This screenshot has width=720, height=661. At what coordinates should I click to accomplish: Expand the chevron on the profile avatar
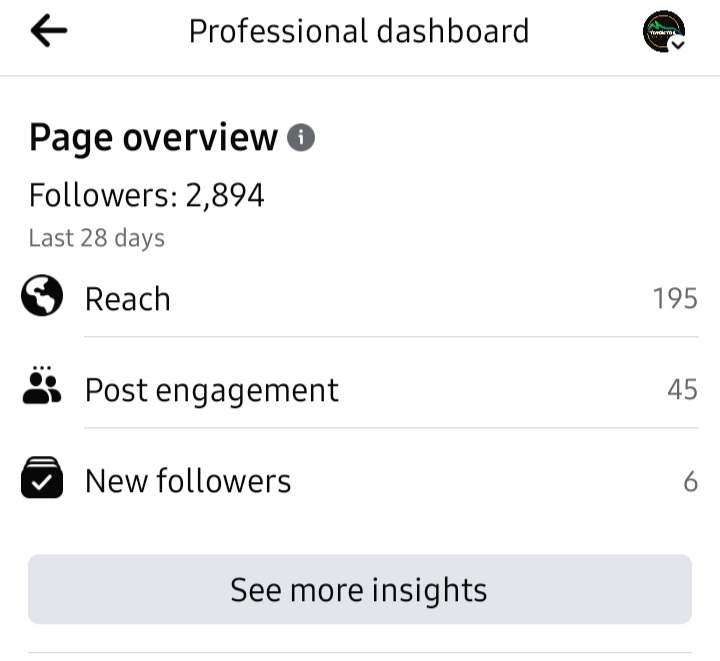[x=677, y=45]
